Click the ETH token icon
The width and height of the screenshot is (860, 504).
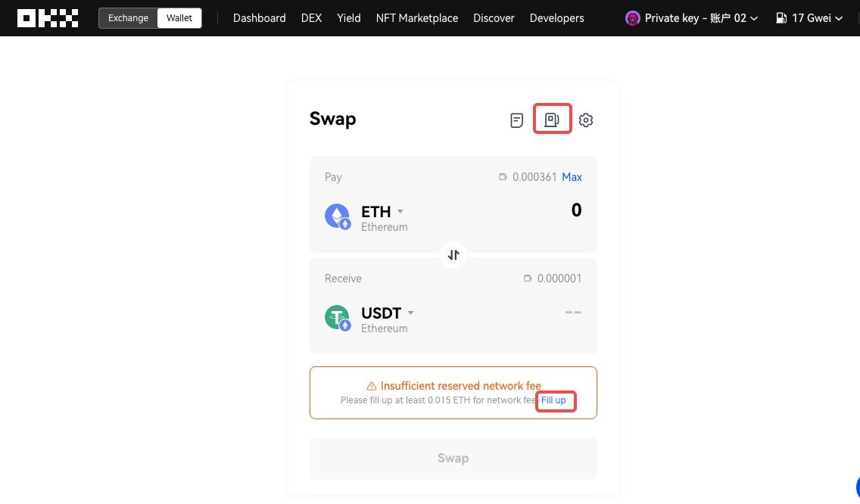tap(338, 216)
